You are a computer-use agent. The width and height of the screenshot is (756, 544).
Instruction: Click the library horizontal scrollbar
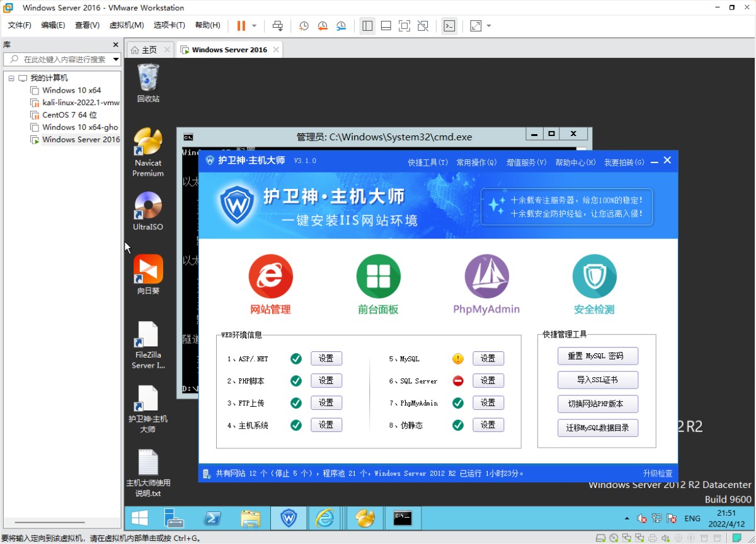tap(50, 523)
